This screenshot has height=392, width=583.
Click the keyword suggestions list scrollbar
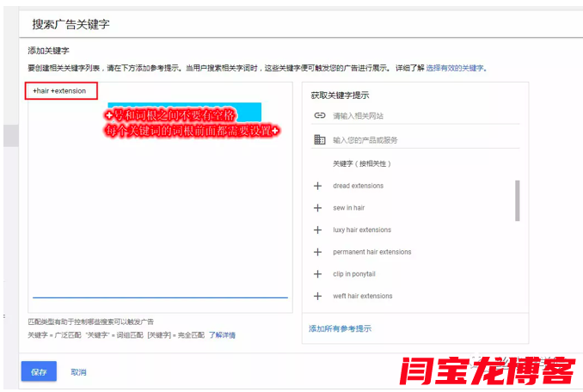(x=517, y=201)
